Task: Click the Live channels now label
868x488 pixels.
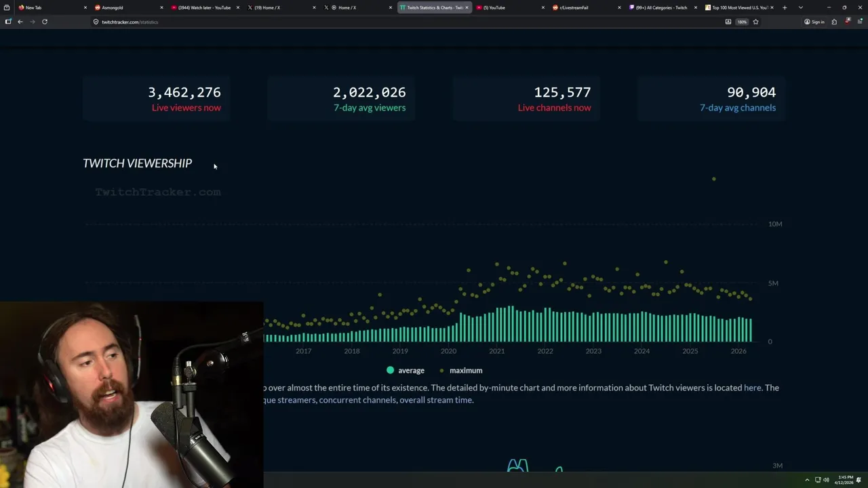Action: coord(554,108)
